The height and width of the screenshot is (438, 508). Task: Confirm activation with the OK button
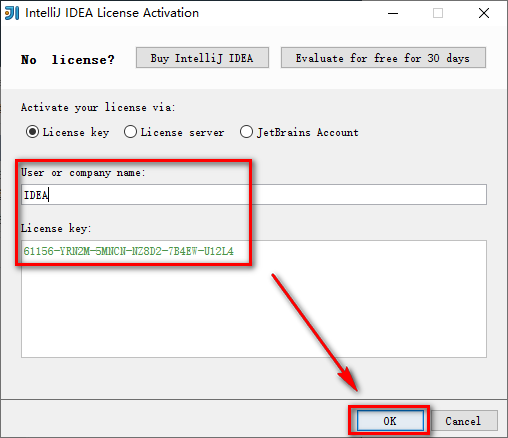pyautogui.click(x=390, y=421)
